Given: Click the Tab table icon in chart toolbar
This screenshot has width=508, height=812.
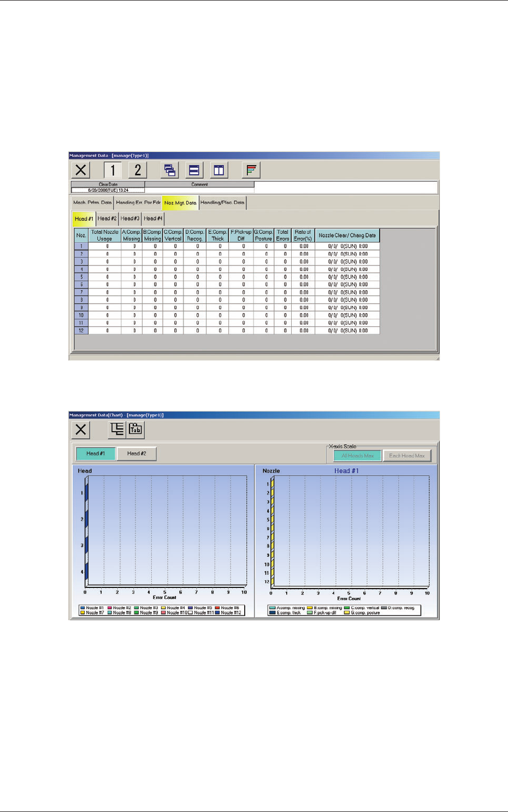Looking at the screenshot, I should coord(135,429).
